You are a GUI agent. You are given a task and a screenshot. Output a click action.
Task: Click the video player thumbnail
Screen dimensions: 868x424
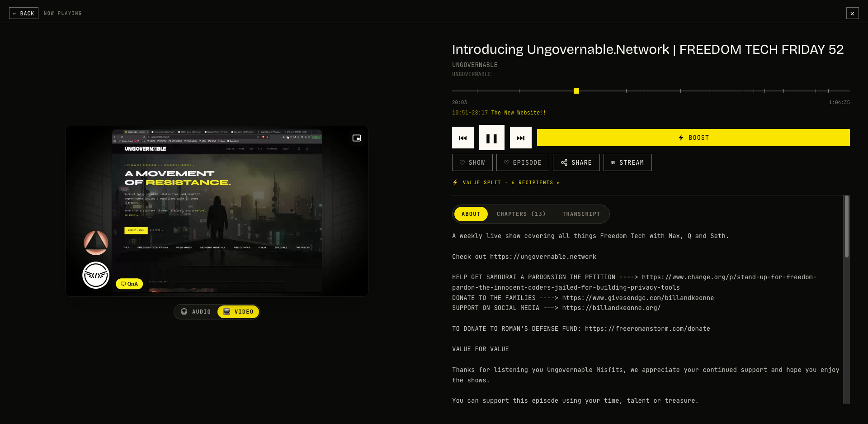[217, 211]
